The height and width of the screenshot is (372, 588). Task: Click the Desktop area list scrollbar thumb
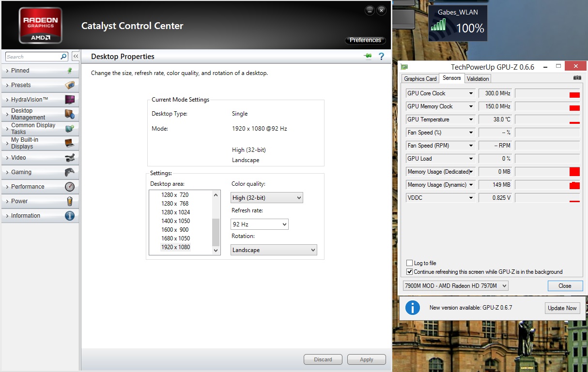[216, 232]
